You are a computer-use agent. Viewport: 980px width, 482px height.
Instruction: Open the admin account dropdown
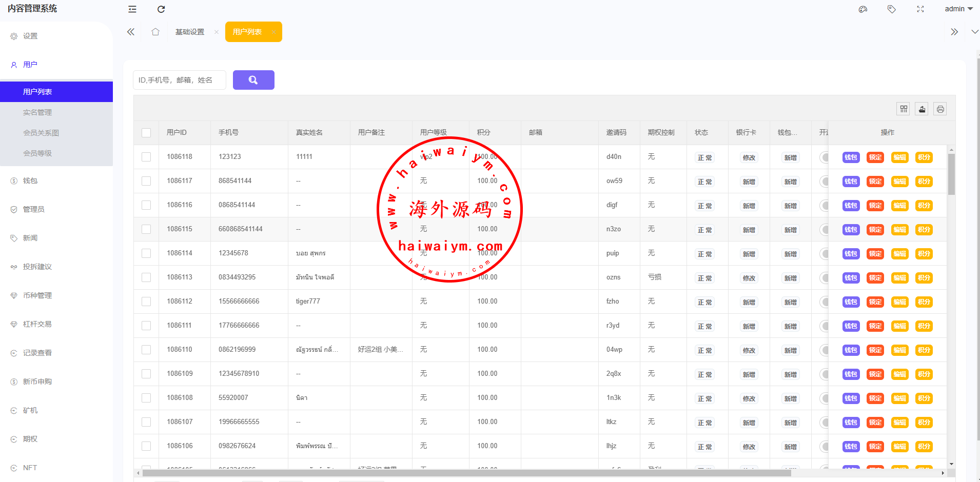pos(958,9)
